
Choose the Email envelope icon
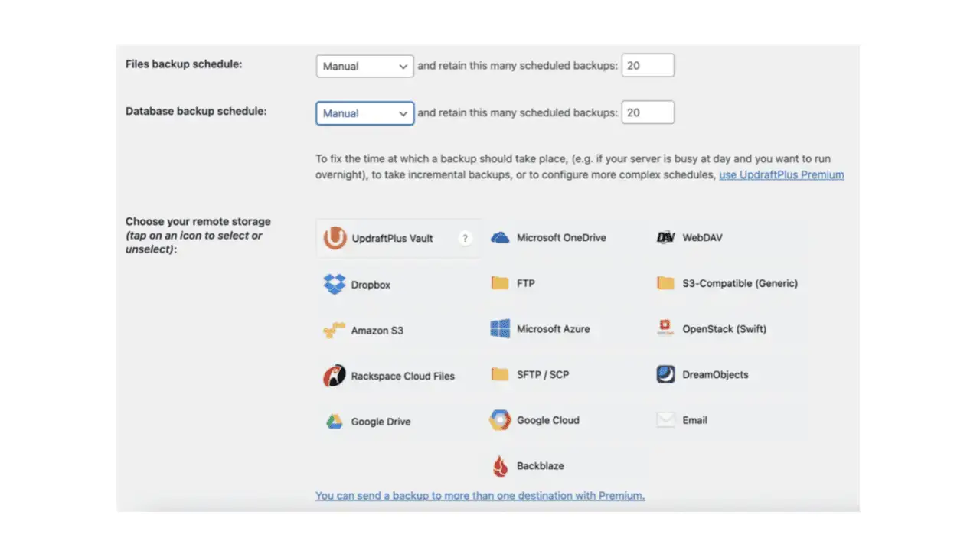coord(666,420)
